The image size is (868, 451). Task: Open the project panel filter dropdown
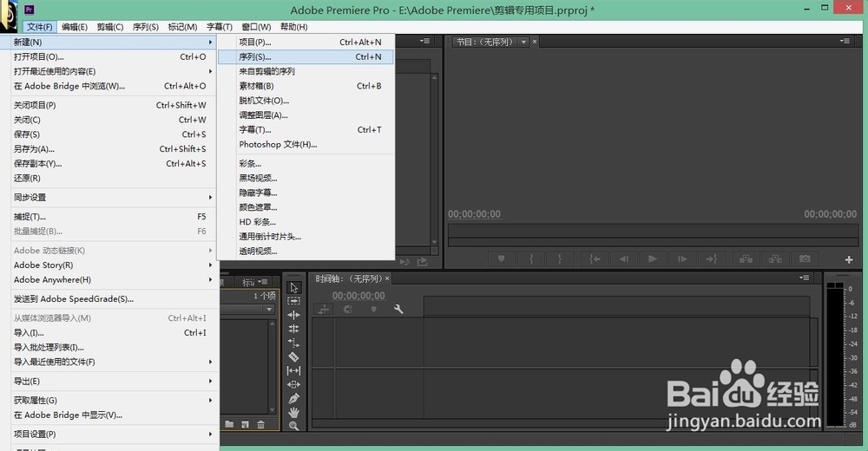point(269,310)
